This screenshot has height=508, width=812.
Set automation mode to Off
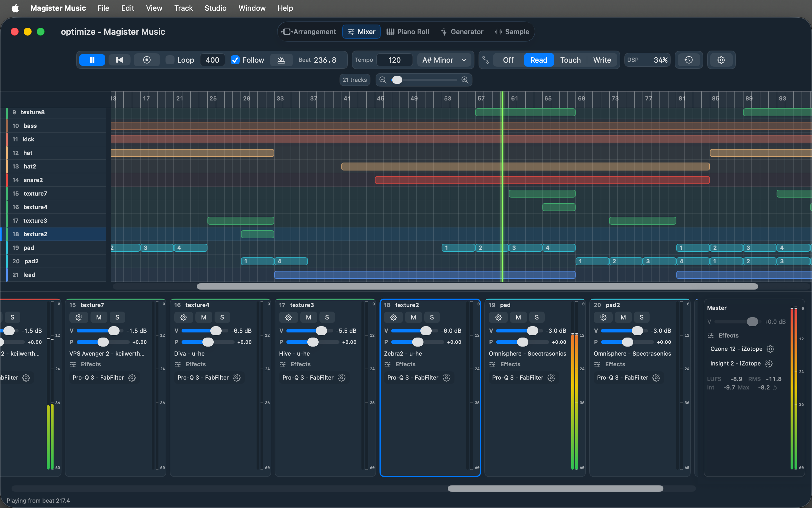[x=508, y=60]
